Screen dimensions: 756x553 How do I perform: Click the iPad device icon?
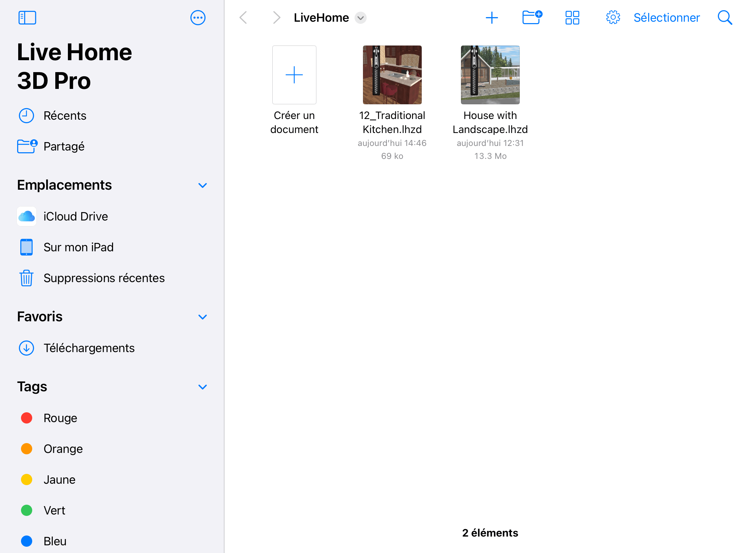point(27,247)
